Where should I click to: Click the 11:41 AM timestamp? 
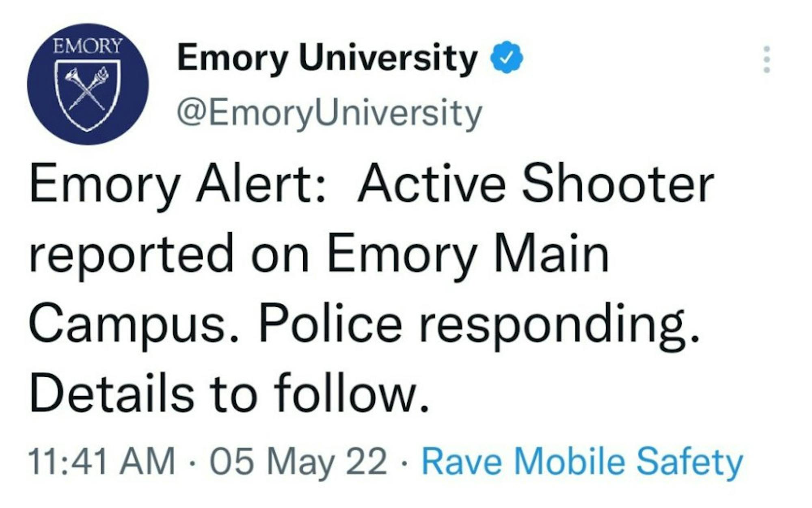click(x=101, y=461)
